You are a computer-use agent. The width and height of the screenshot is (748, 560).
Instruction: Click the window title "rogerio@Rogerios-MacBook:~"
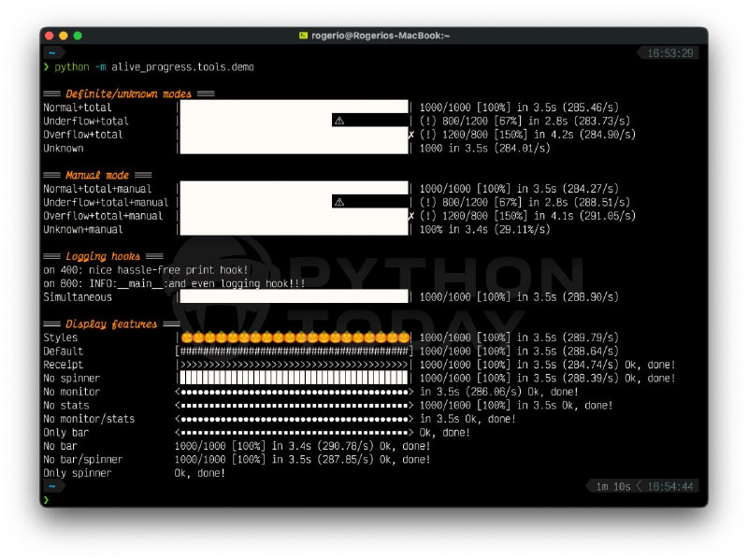pos(381,36)
